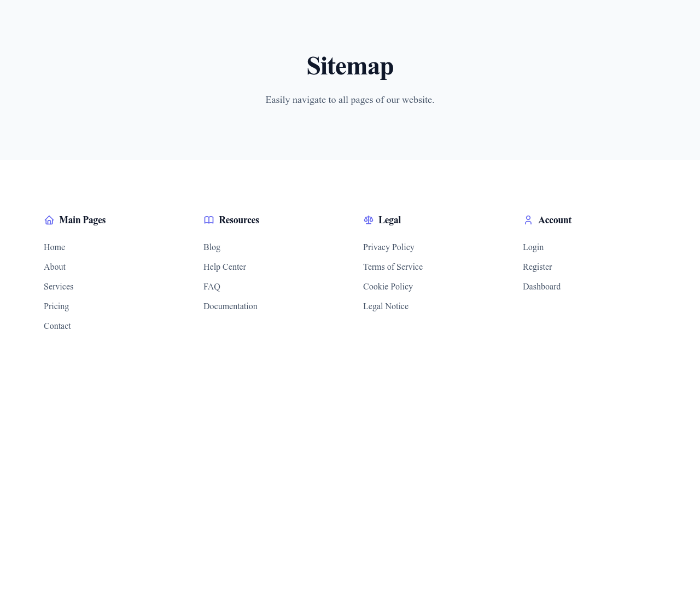Open the Cookie Policy link
Image resolution: width=700 pixels, height=591 pixels.
tap(388, 287)
